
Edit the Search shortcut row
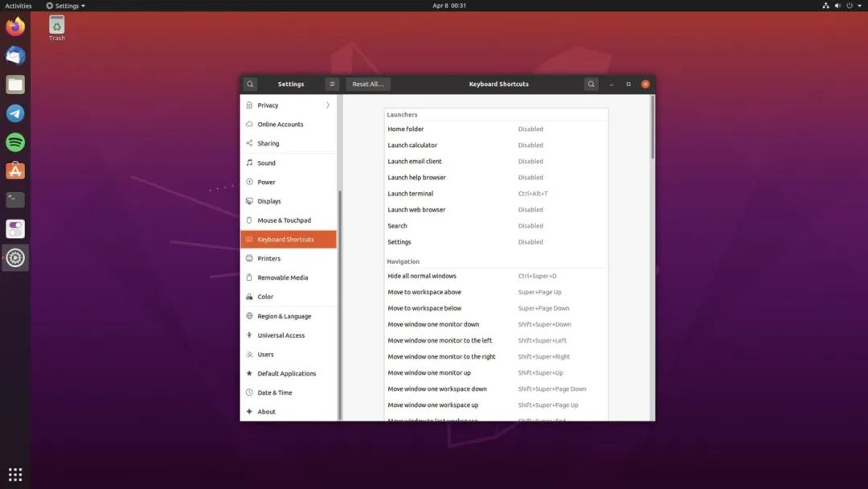[x=496, y=226]
